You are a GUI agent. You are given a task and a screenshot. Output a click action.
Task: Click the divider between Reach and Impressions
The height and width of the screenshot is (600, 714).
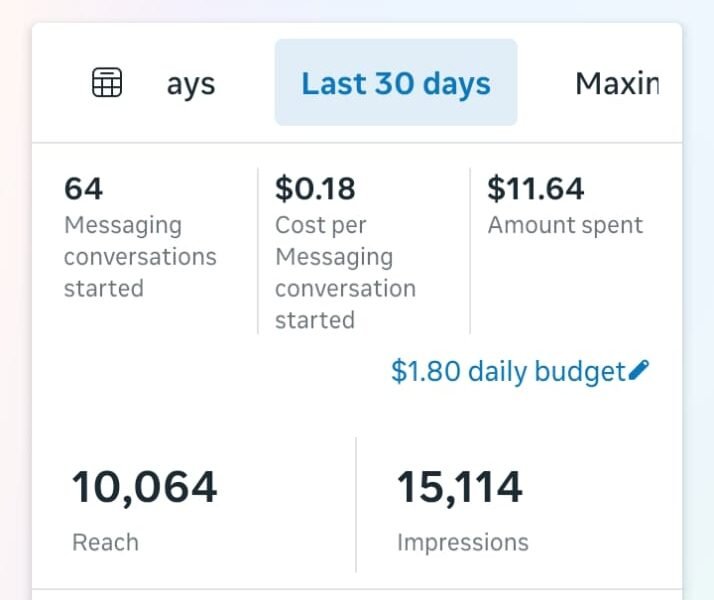click(x=356, y=505)
